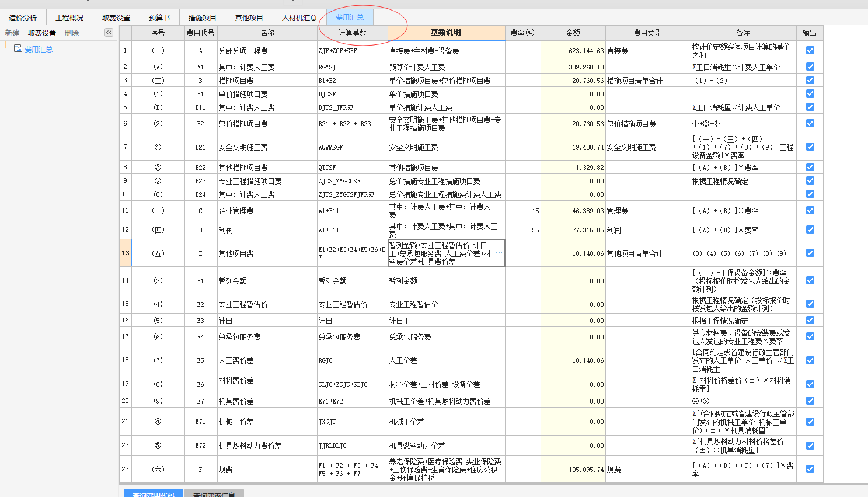Select the 机具燃料动力费价差 name cell

tap(267, 446)
